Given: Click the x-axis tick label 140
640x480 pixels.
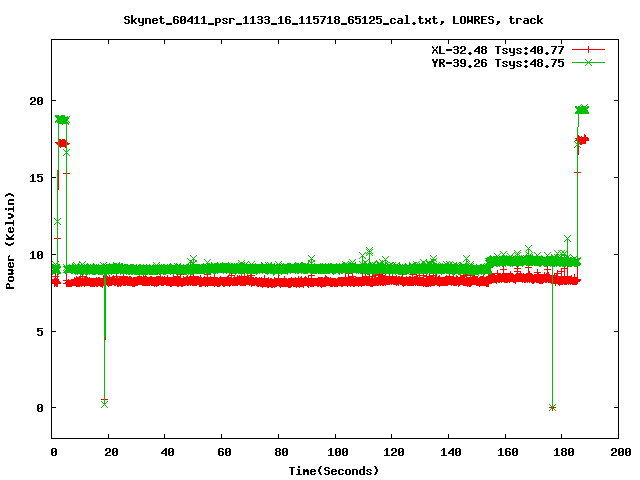Looking at the screenshot, I should 451,452.
